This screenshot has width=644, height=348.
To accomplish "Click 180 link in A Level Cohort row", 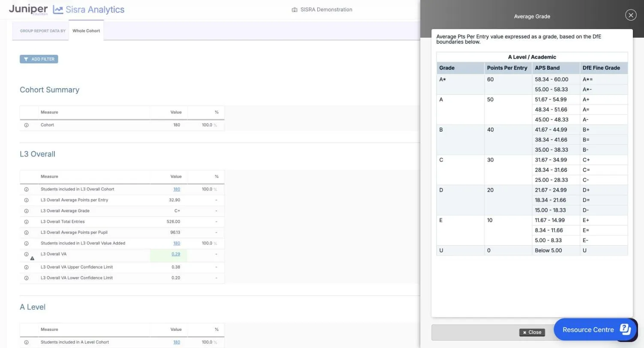I will click(177, 342).
